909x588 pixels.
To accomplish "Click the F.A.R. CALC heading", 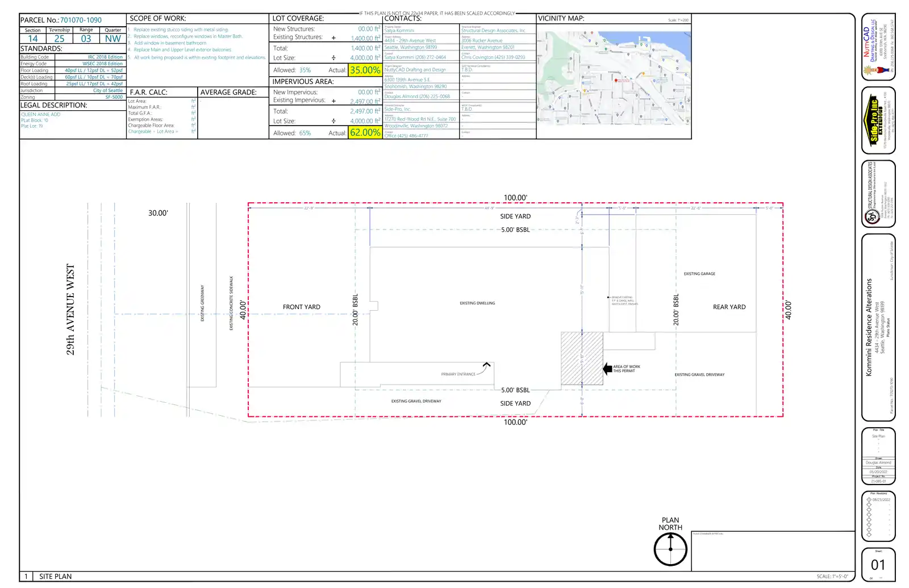I will point(148,92).
